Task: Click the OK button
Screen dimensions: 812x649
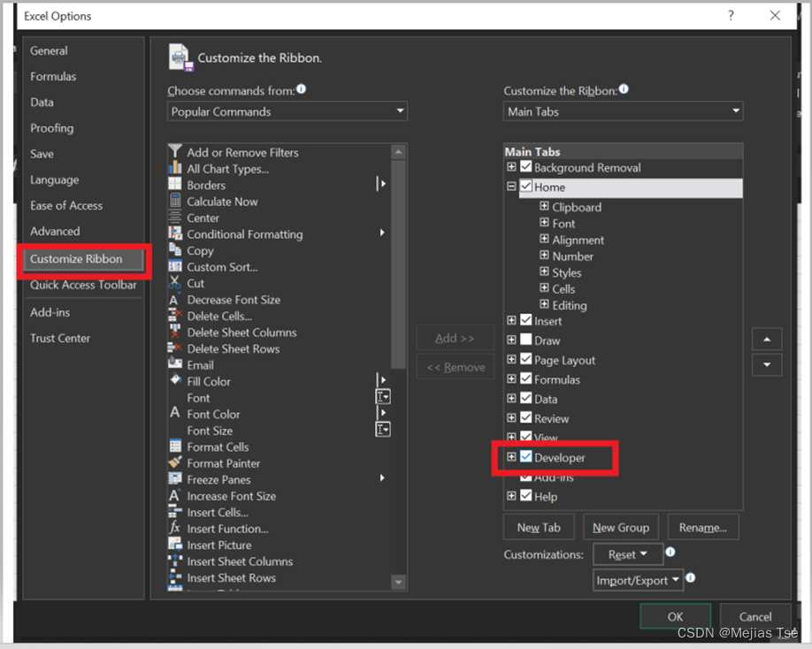Action: pos(675,616)
